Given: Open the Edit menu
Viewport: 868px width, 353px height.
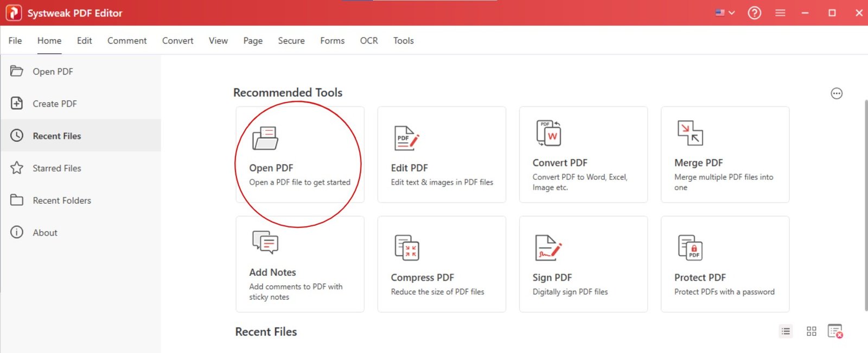Looking at the screenshot, I should pyautogui.click(x=84, y=40).
